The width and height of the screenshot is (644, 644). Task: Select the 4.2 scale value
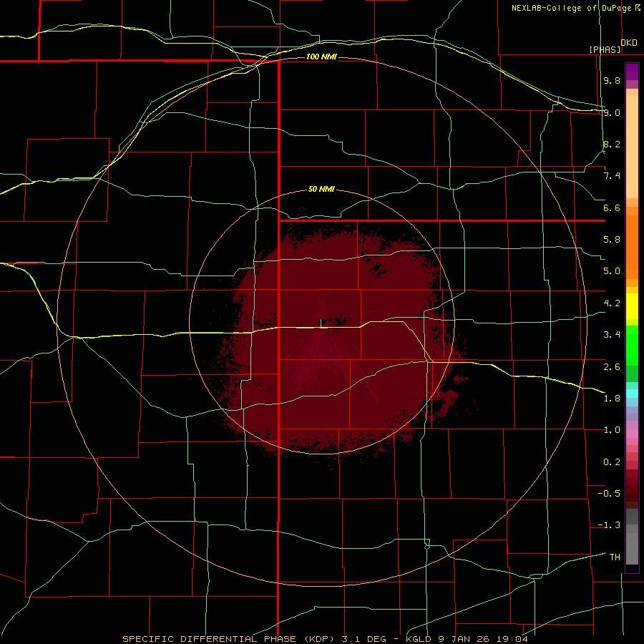[612, 303]
